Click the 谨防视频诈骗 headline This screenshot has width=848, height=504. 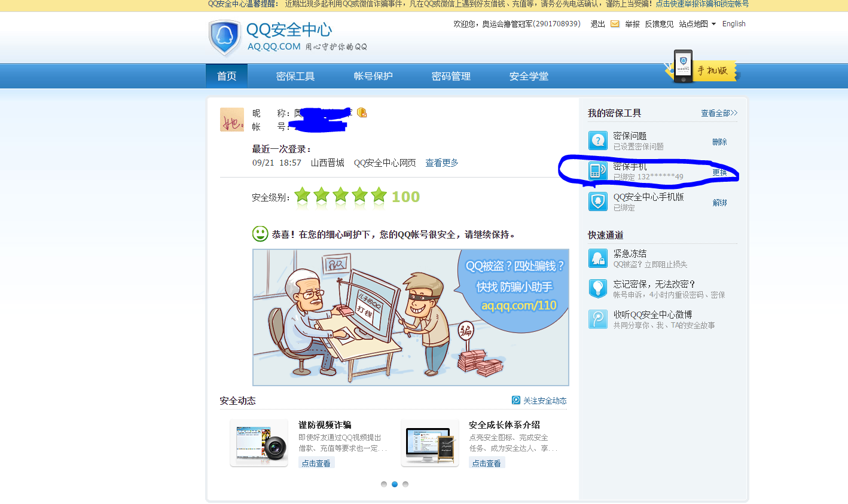[325, 424]
